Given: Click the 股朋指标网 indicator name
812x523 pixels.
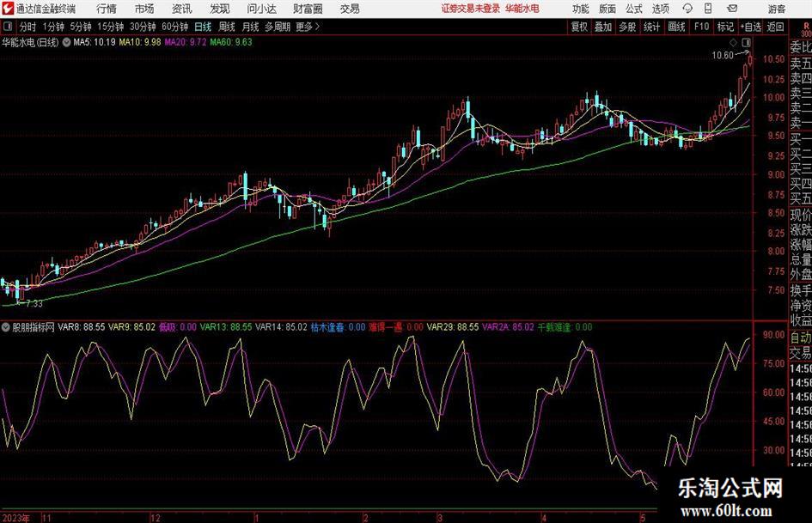Looking at the screenshot, I should click(34, 327).
